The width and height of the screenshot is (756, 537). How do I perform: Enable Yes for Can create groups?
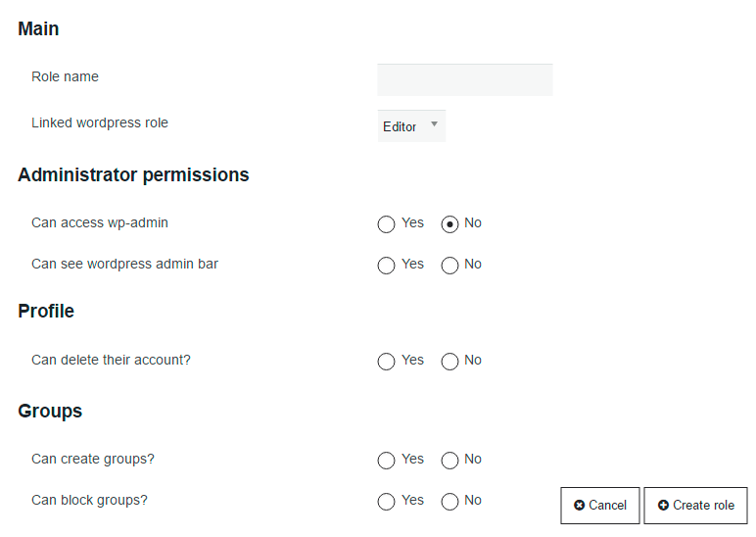[x=386, y=461]
